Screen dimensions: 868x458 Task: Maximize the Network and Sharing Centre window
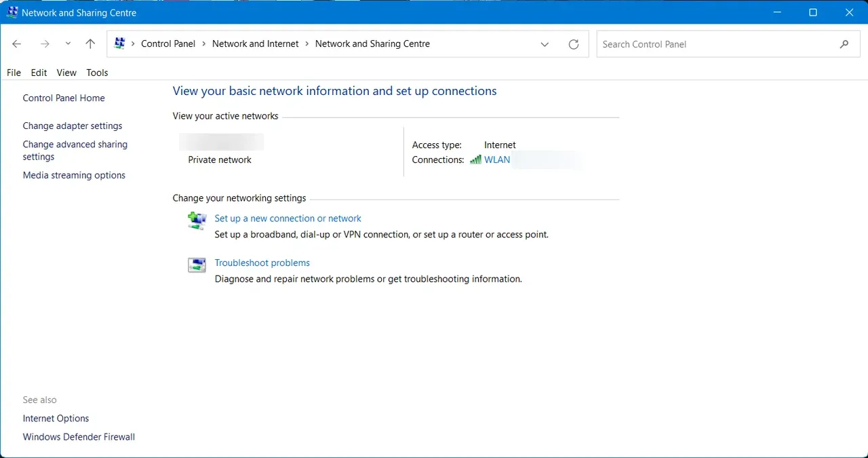813,12
